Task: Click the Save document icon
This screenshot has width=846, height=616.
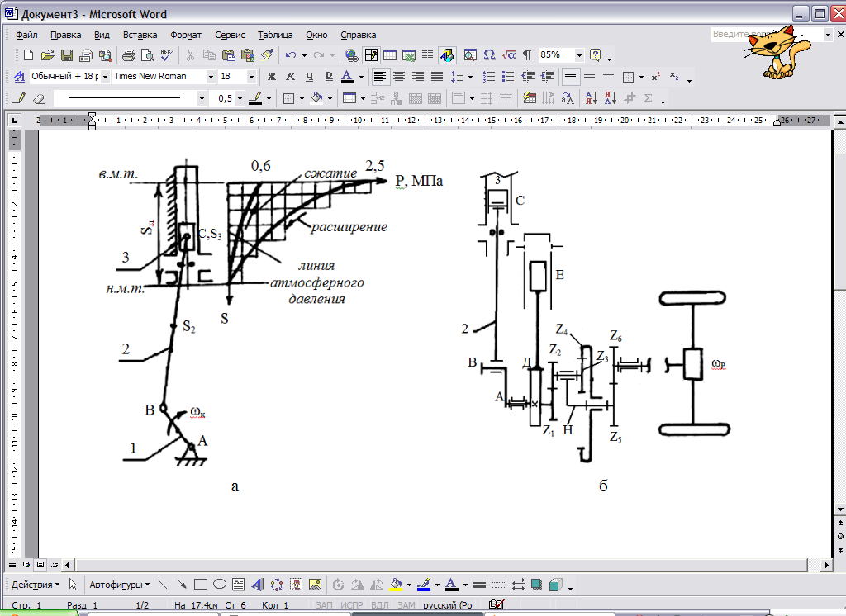Action: tap(66, 55)
